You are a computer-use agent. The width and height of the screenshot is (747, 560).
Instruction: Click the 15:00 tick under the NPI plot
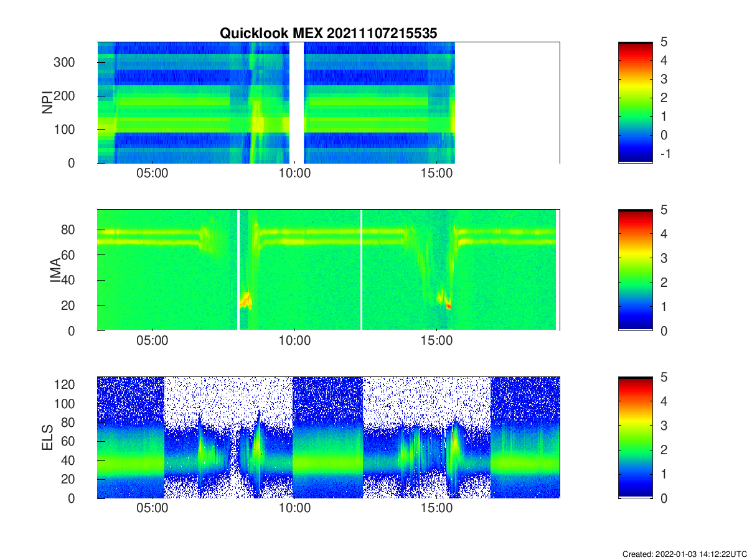pos(436,172)
